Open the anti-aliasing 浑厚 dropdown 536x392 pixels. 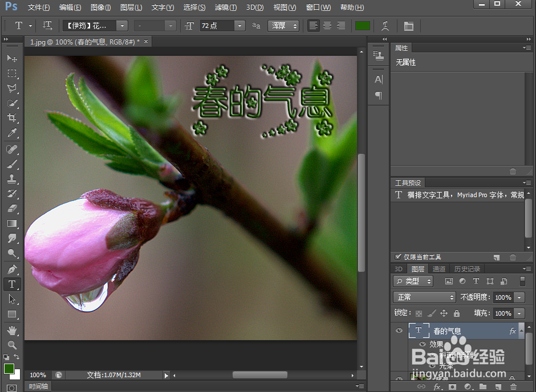click(283, 26)
